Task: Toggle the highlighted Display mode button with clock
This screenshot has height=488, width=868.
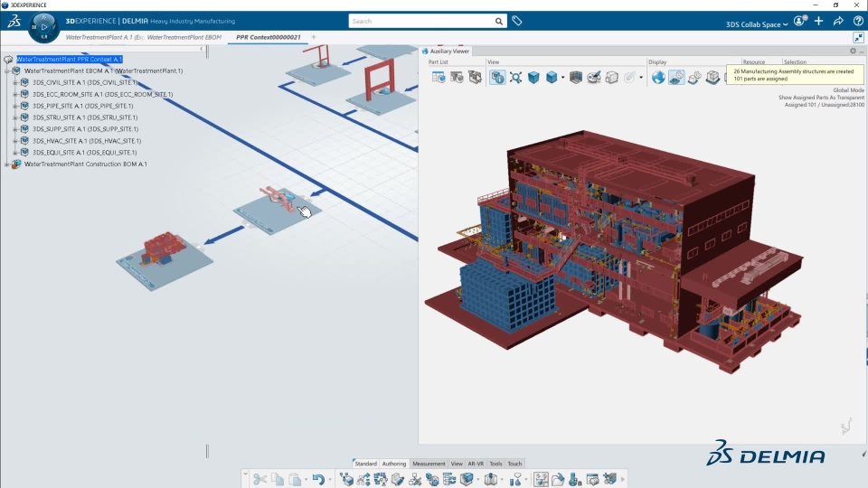Action: (x=676, y=78)
